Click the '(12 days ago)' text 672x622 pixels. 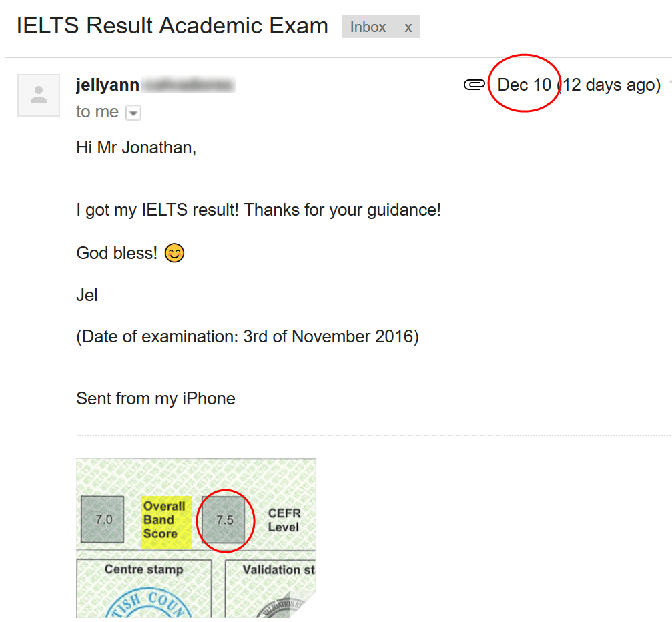point(609,85)
